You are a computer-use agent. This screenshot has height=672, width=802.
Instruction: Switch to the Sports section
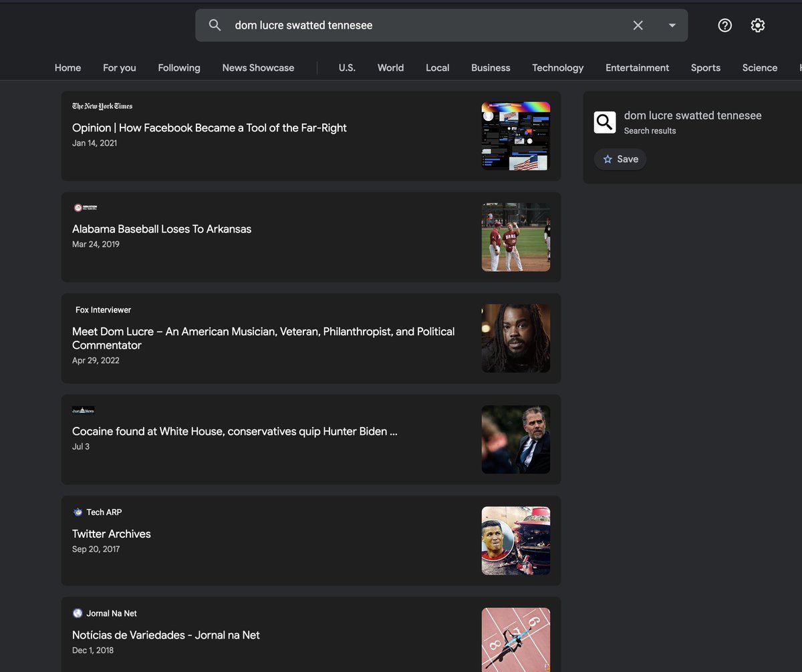pyautogui.click(x=706, y=67)
